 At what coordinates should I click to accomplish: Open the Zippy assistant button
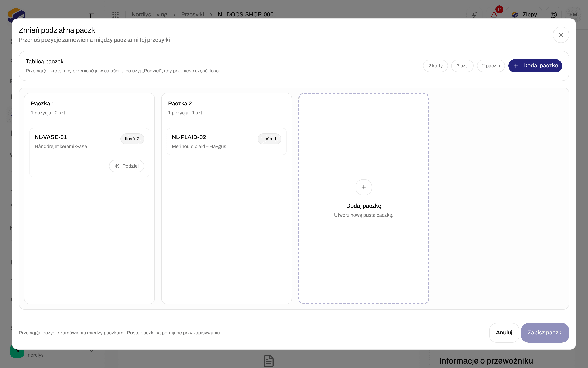tap(524, 15)
